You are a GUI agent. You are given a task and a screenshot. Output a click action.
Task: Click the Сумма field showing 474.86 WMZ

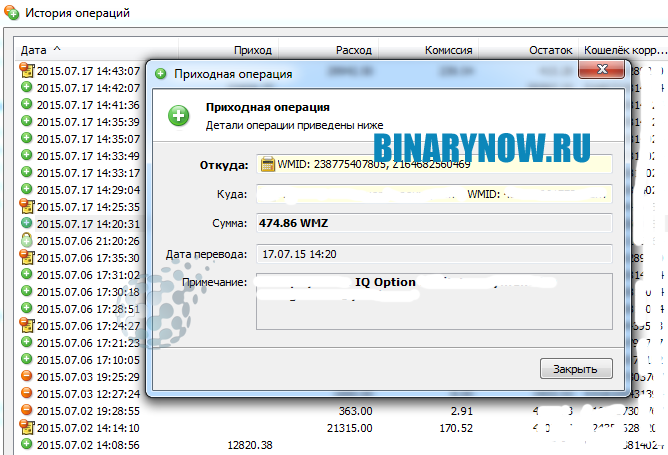click(434, 223)
